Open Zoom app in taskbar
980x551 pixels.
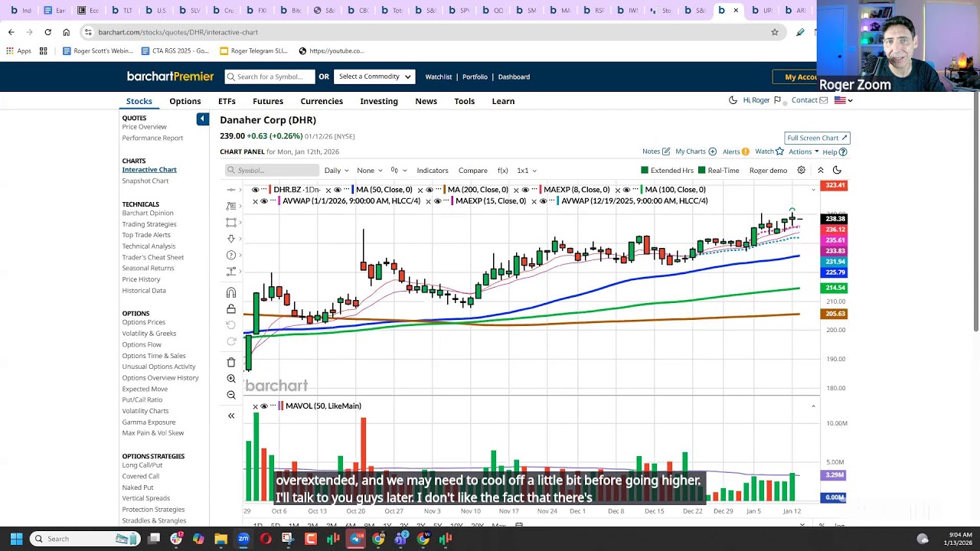(x=243, y=539)
